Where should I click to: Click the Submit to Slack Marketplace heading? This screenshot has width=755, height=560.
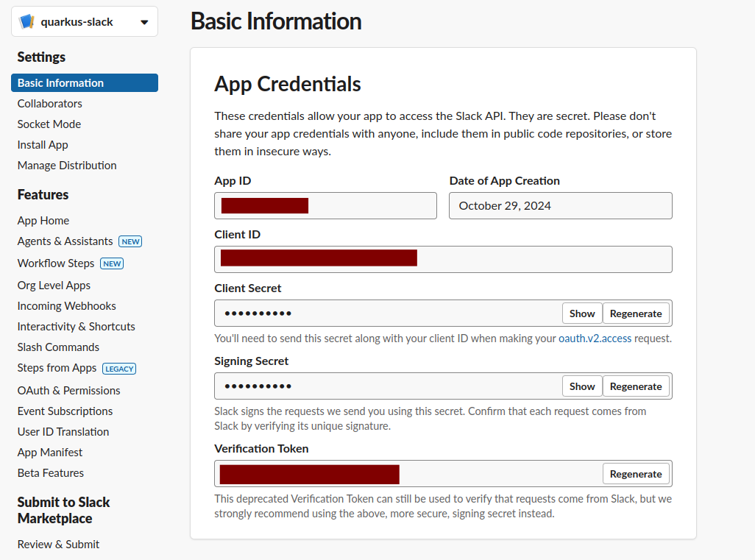point(63,511)
